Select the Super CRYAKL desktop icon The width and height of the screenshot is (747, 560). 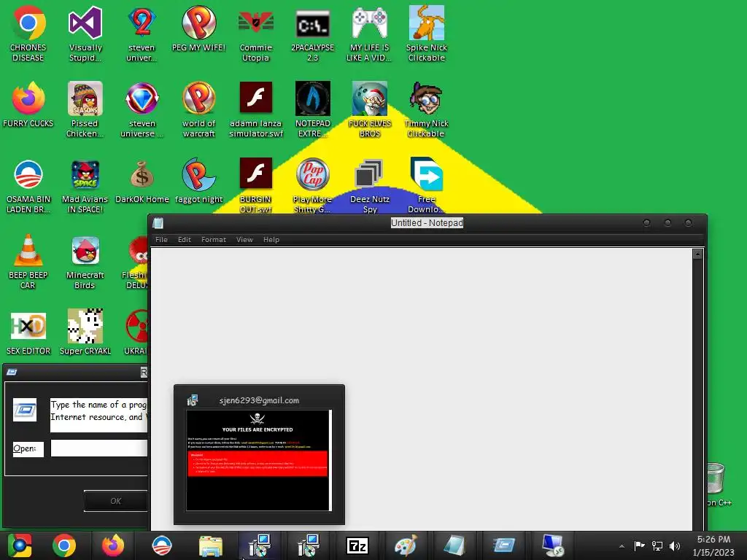pyautogui.click(x=85, y=332)
